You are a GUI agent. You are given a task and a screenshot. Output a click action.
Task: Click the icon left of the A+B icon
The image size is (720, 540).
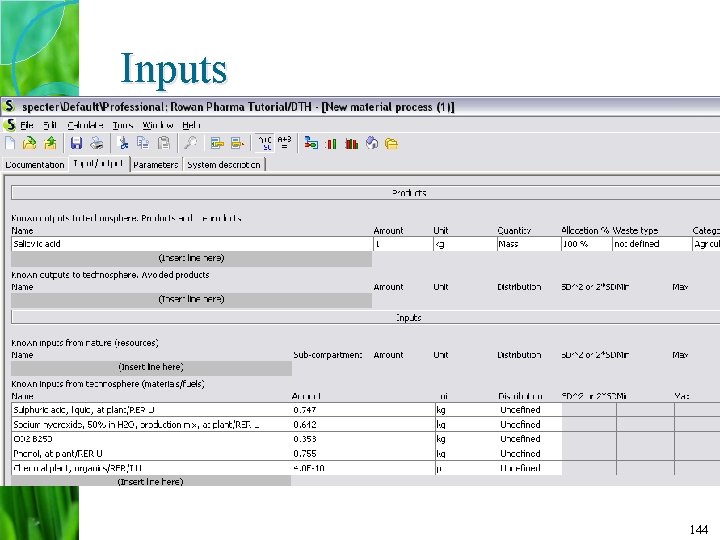(264, 143)
